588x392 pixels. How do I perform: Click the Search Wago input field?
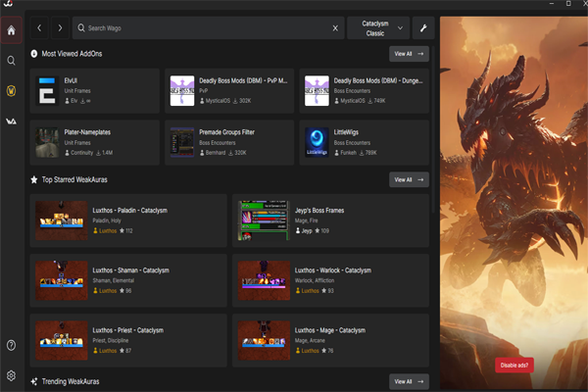(x=206, y=28)
